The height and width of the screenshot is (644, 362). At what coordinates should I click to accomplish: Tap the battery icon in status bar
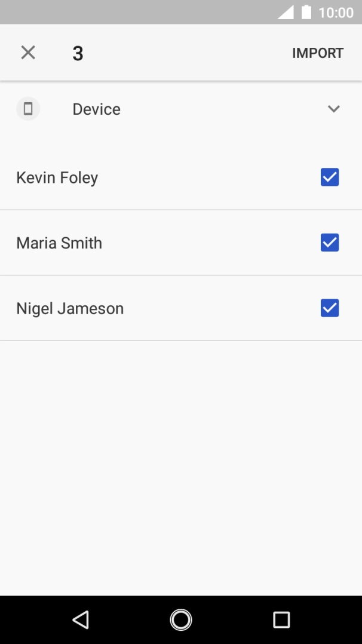click(x=306, y=13)
